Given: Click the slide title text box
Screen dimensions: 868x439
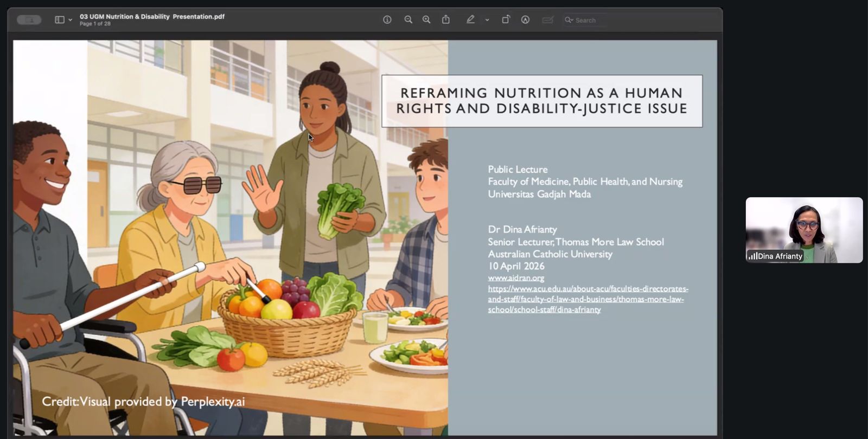Looking at the screenshot, I should [542, 101].
